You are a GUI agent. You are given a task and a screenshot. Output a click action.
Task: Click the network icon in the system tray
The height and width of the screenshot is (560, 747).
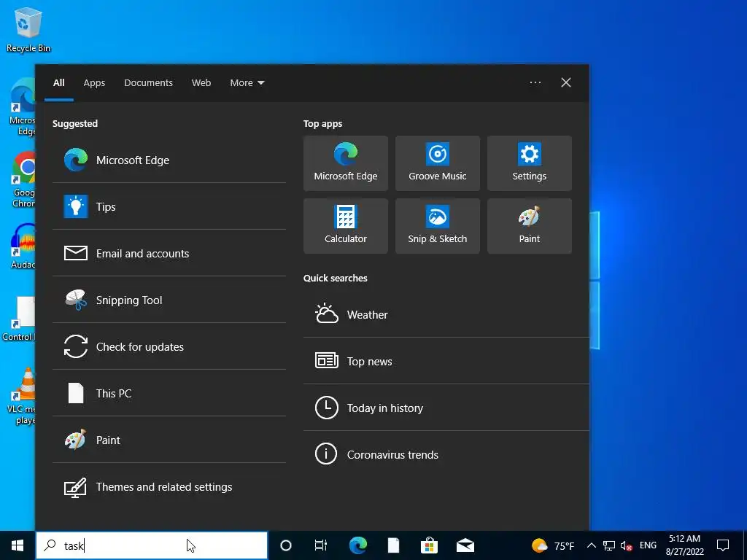pos(609,545)
